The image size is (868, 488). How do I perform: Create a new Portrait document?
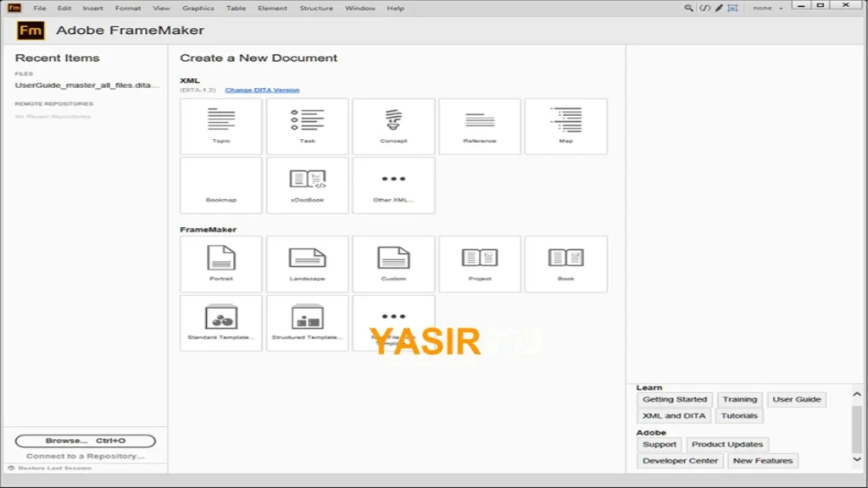point(221,264)
